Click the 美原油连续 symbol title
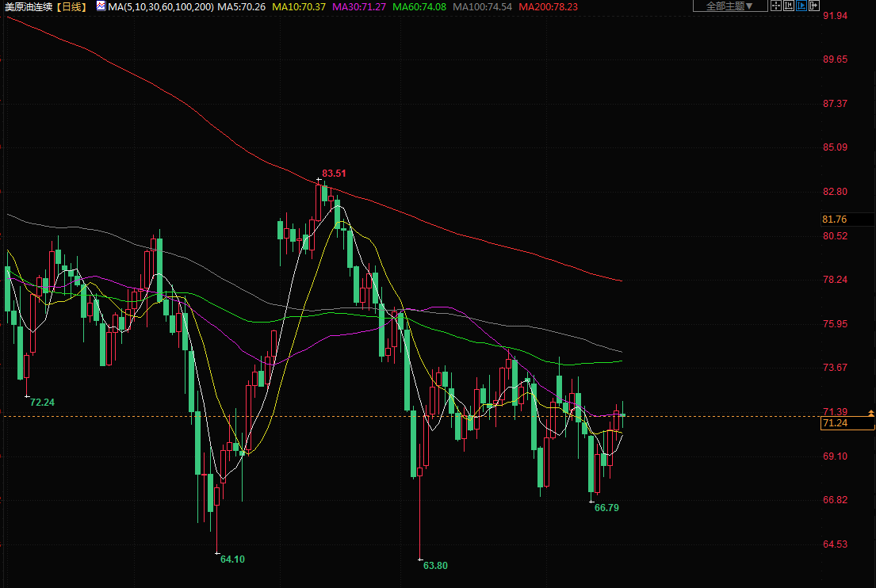876x588 pixels. click(29, 6)
